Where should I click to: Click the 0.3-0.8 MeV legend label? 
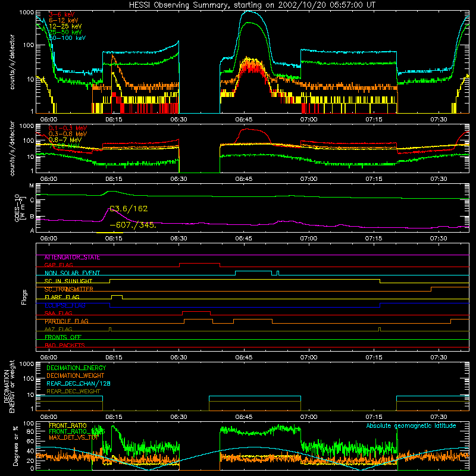point(68,134)
